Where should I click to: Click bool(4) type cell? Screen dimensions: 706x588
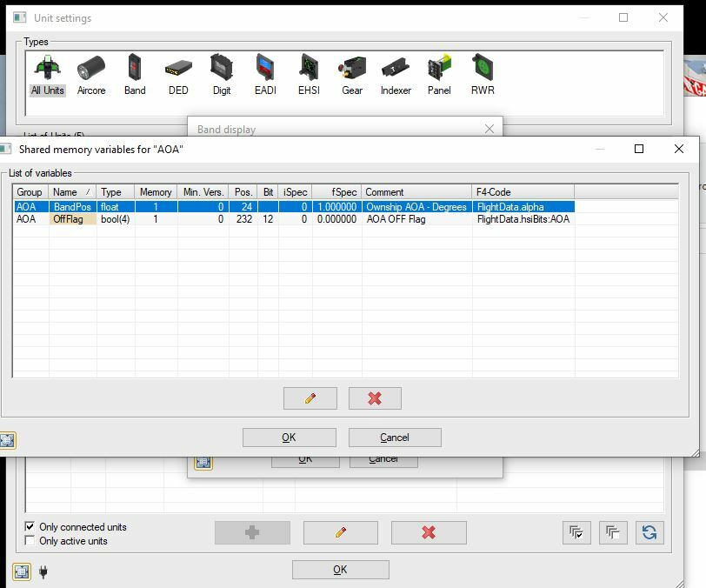click(116, 219)
